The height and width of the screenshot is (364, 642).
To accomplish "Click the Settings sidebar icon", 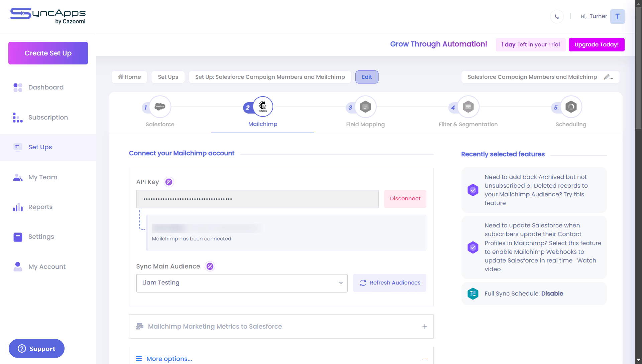I will tap(18, 237).
